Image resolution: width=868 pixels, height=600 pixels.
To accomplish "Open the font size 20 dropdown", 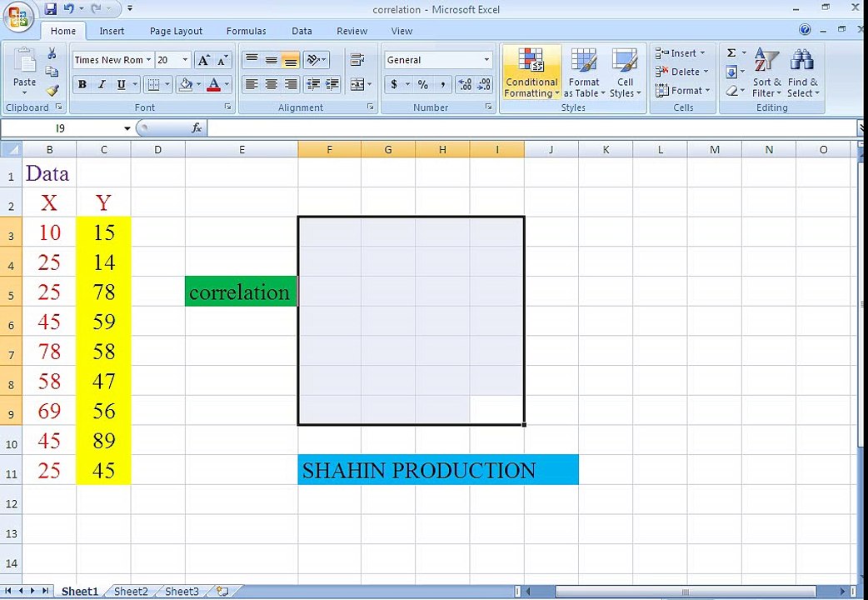I will pos(185,60).
